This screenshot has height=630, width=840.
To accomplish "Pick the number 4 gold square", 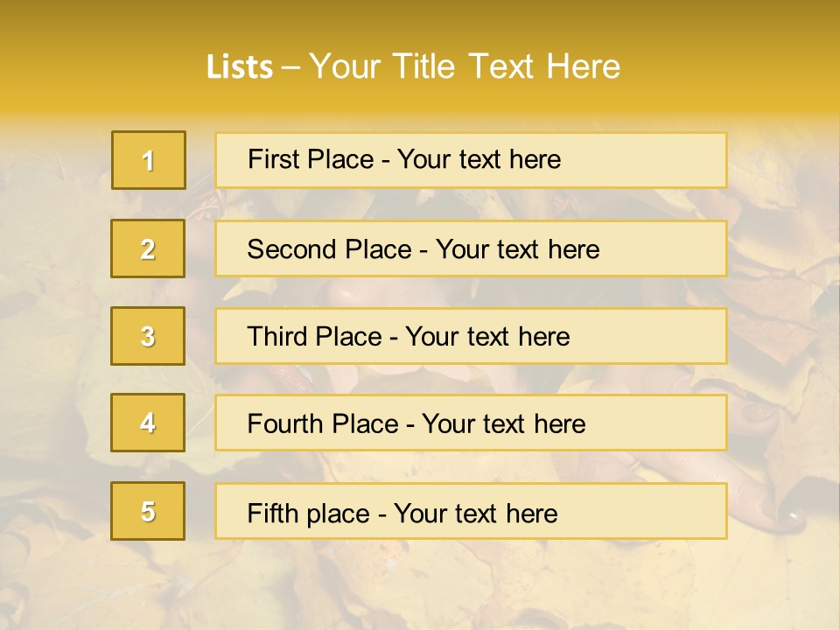I will tap(148, 423).
